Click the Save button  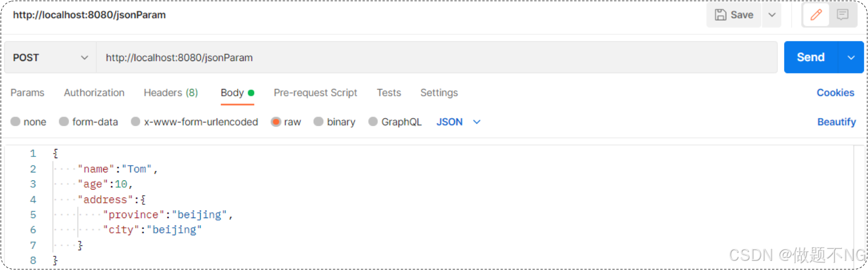click(734, 15)
